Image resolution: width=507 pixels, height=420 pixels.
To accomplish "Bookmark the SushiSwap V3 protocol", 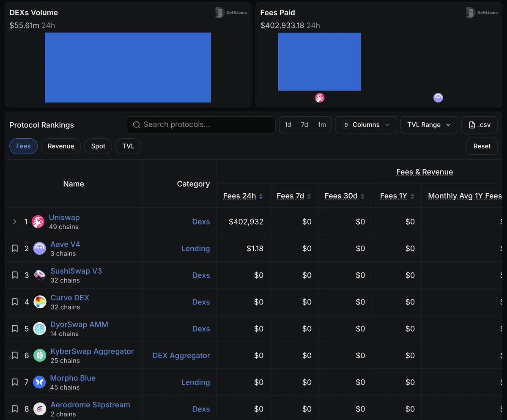I will [x=14, y=275].
